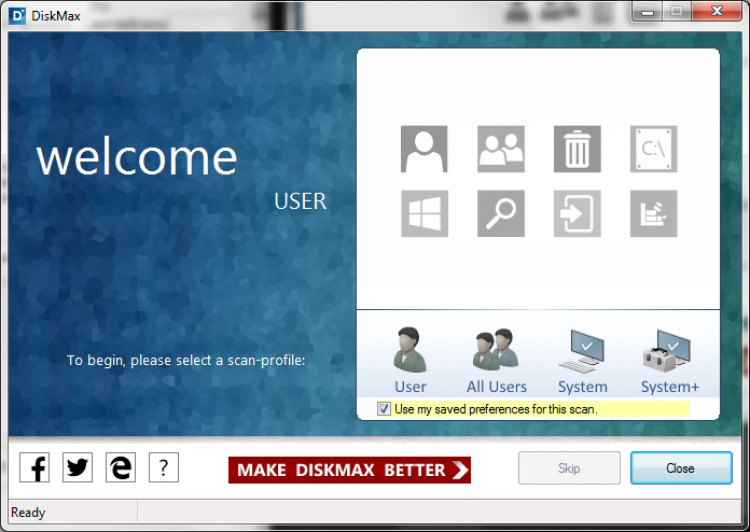
Task: Click the USER name label
Action: [x=300, y=201]
